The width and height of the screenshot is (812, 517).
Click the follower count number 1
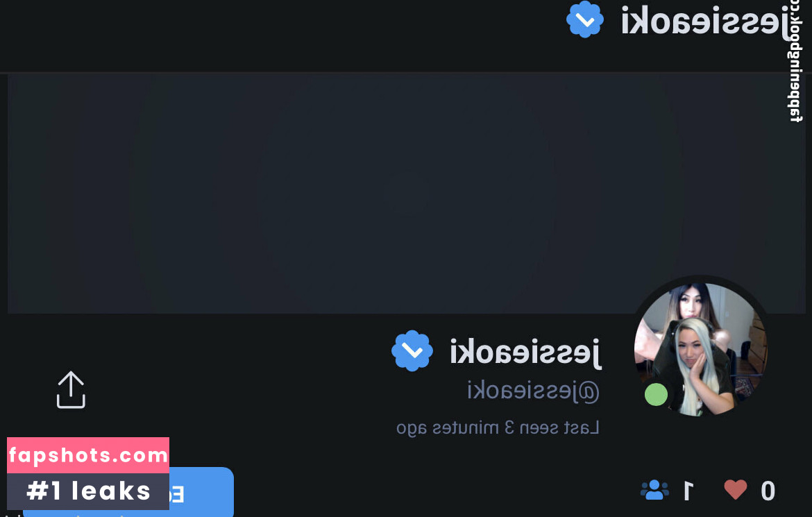(x=688, y=491)
